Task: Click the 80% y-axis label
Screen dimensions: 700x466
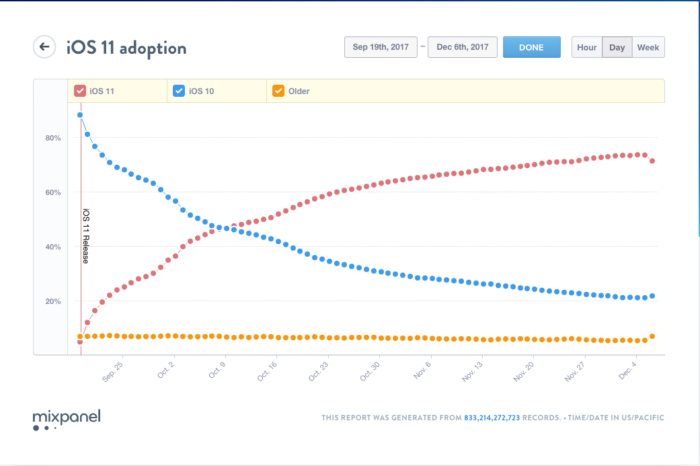Action: [x=53, y=138]
